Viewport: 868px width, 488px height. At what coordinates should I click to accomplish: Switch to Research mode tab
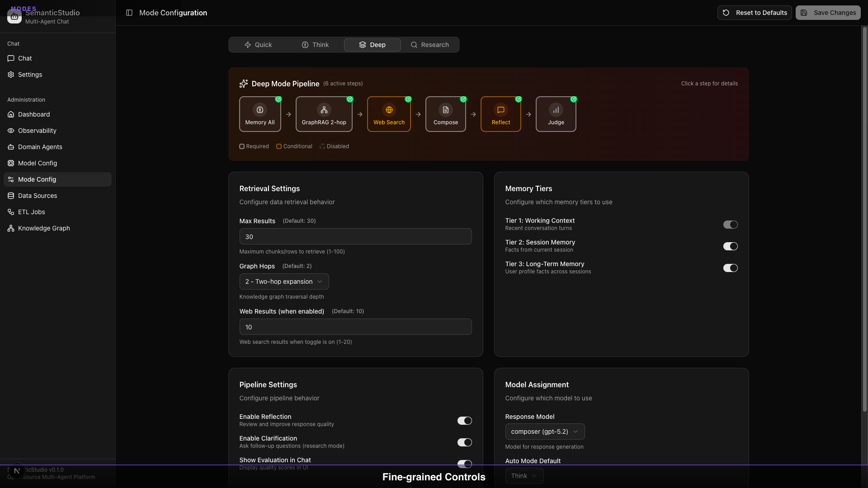(x=430, y=45)
